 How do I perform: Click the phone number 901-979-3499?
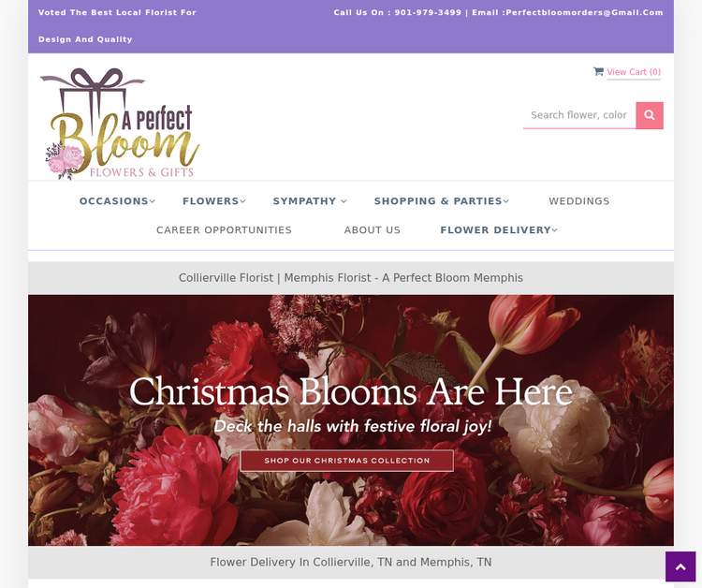(428, 12)
